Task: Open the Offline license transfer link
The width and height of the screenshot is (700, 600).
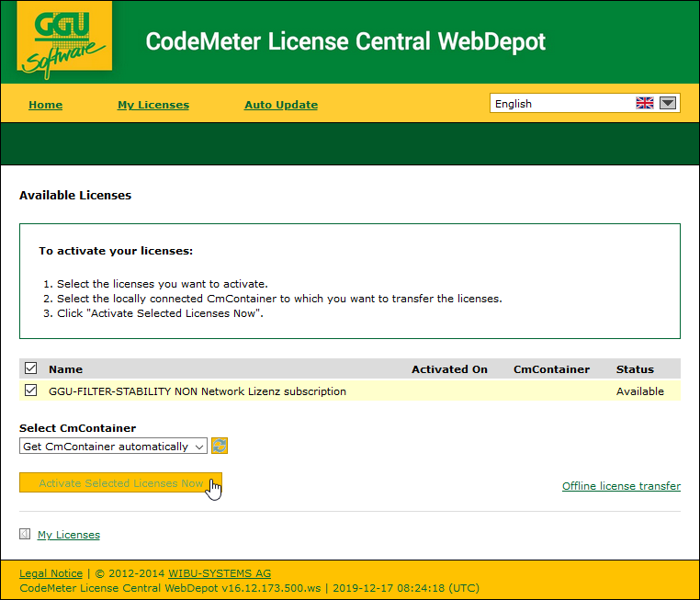Action: click(621, 486)
